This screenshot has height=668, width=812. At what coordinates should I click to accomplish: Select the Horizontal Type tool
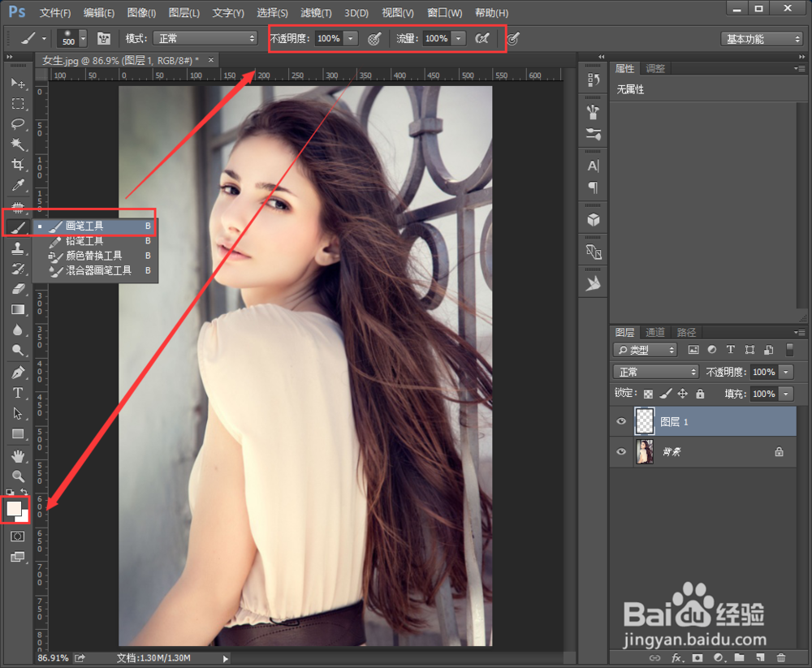[x=18, y=393]
